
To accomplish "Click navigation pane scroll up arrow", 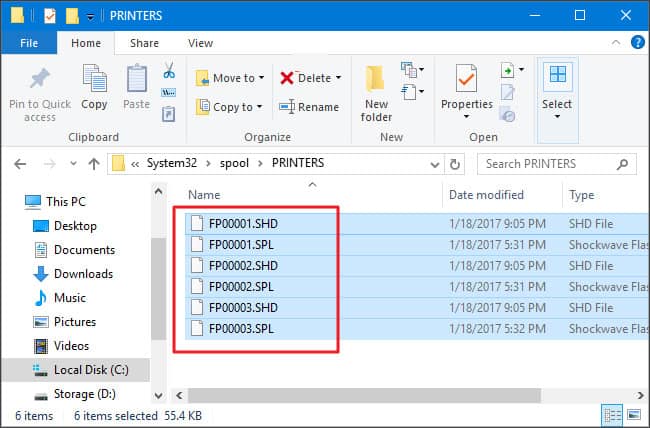I will (158, 192).
